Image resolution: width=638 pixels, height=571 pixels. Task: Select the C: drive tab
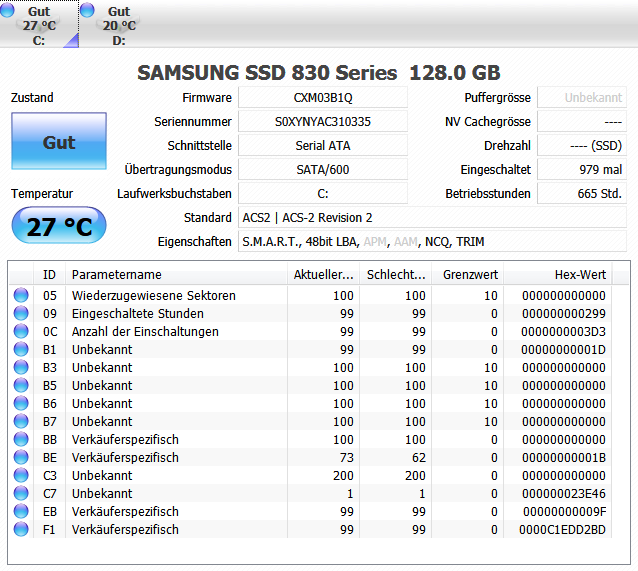coord(39,25)
